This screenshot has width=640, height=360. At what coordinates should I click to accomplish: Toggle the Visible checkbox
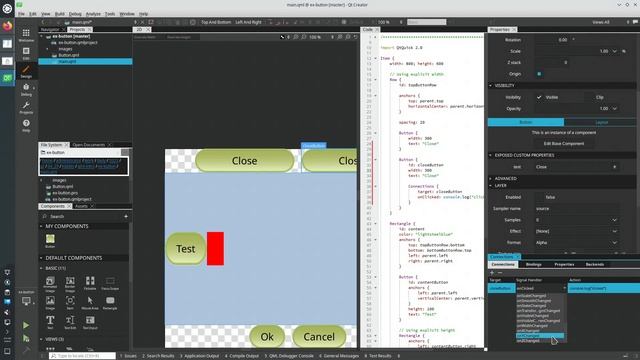[x=539, y=97]
